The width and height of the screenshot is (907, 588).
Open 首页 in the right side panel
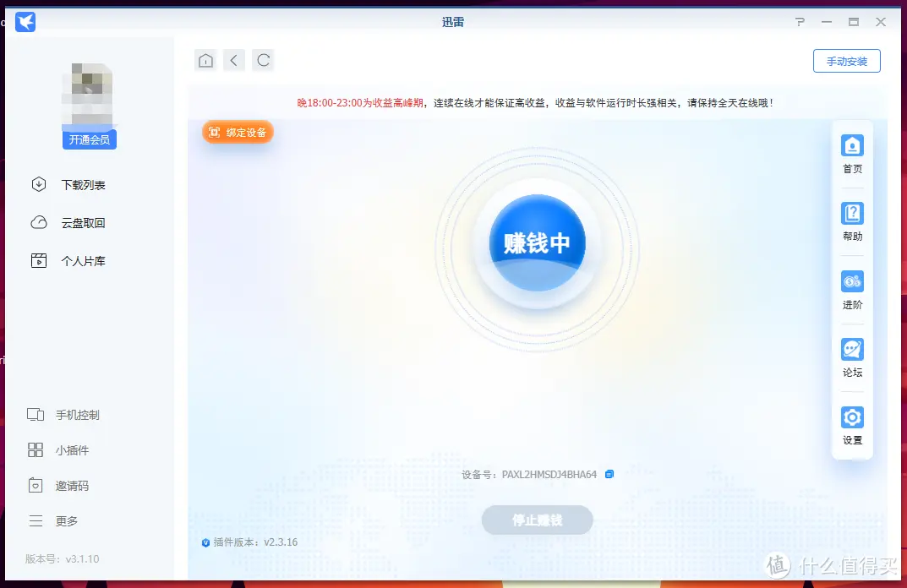852,153
